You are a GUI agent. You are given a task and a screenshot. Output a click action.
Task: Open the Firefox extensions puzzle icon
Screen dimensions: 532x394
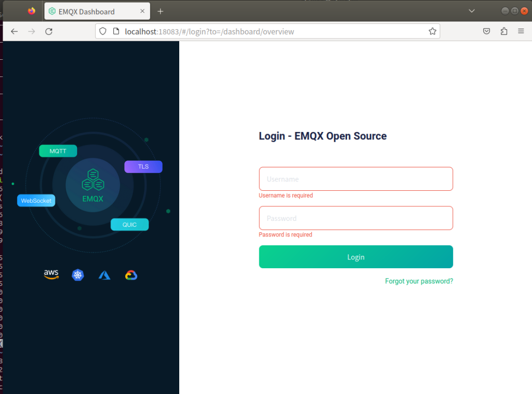pos(503,31)
